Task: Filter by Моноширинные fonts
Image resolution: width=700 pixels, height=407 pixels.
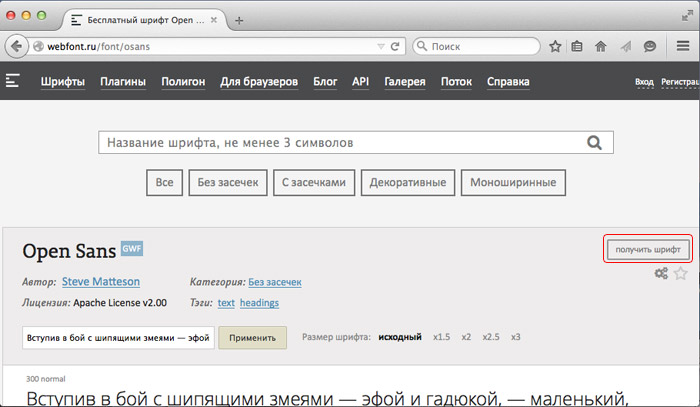Action: (x=513, y=183)
